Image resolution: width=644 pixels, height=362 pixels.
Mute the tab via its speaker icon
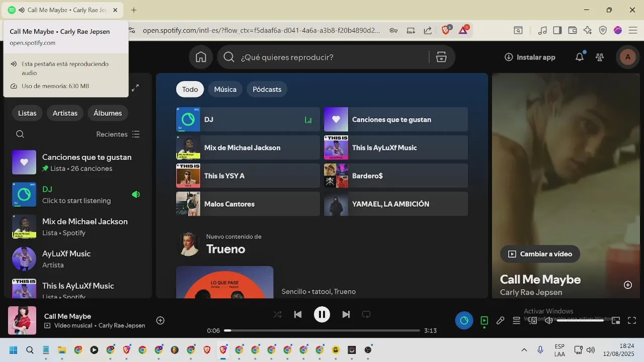tap(22, 10)
